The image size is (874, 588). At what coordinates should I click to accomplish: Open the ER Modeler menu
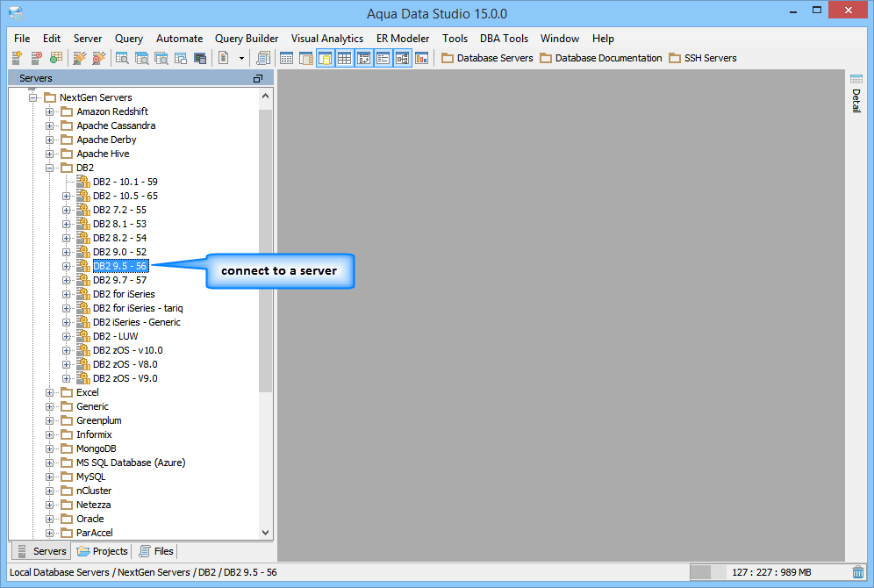pos(403,39)
